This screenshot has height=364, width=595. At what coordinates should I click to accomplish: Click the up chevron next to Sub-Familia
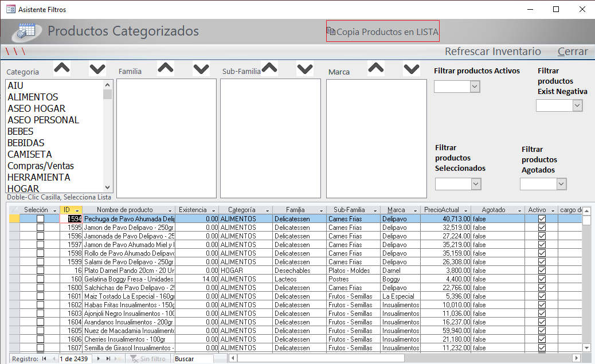click(269, 68)
